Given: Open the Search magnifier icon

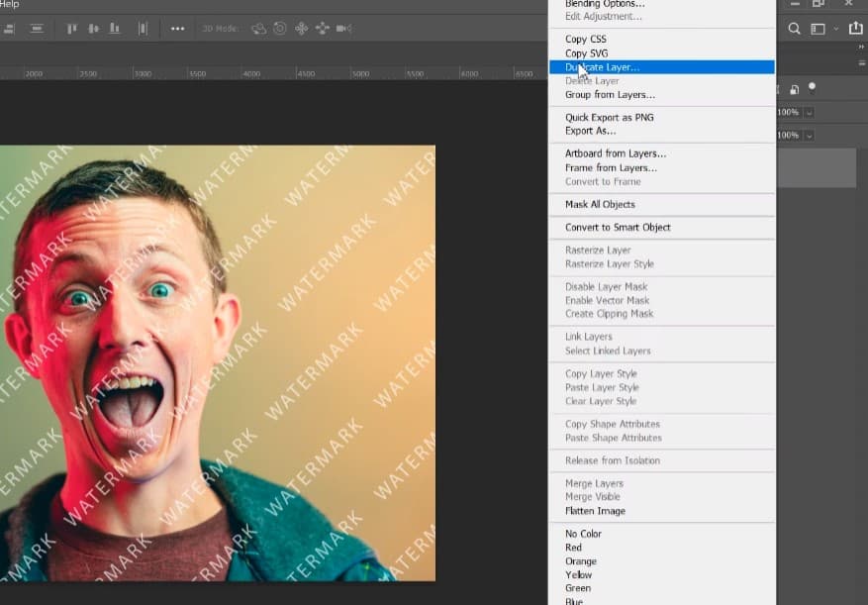Looking at the screenshot, I should click(x=795, y=29).
